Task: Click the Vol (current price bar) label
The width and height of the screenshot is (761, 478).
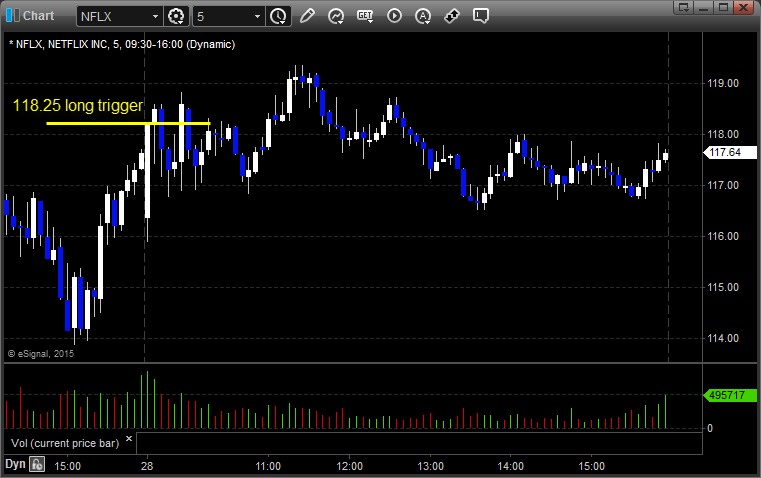Action: [65, 443]
